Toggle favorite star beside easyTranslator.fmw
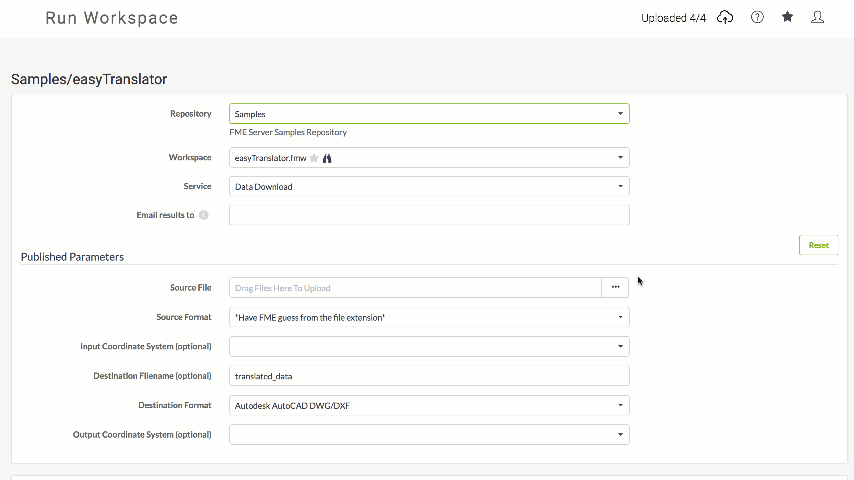This screenshot has width=854, height=480. pos(314,159)
